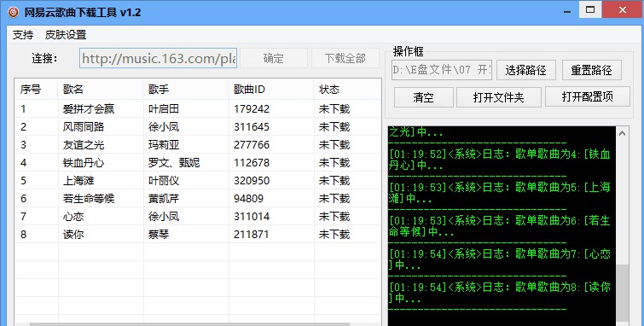
Task: Click song ID 112678
Action: coord(252,163)
